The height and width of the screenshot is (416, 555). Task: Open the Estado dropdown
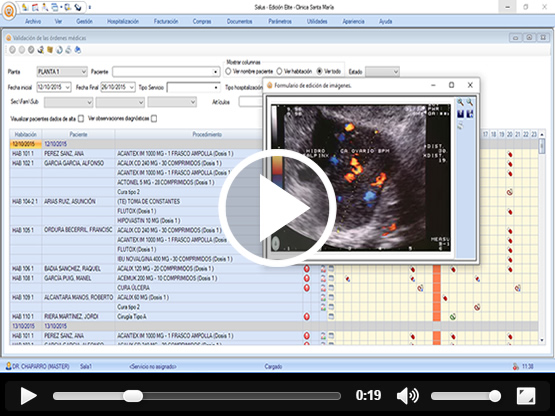tap(382, 72)
